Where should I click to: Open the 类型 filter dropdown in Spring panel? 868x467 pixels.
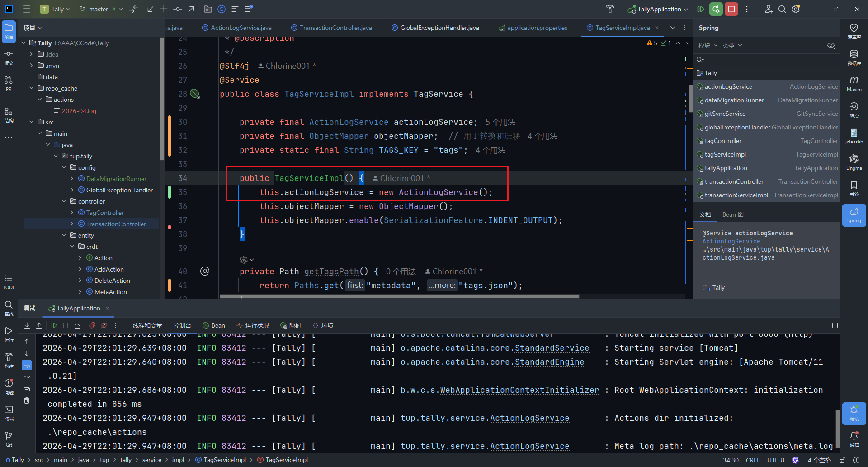(x=732, y=45)
